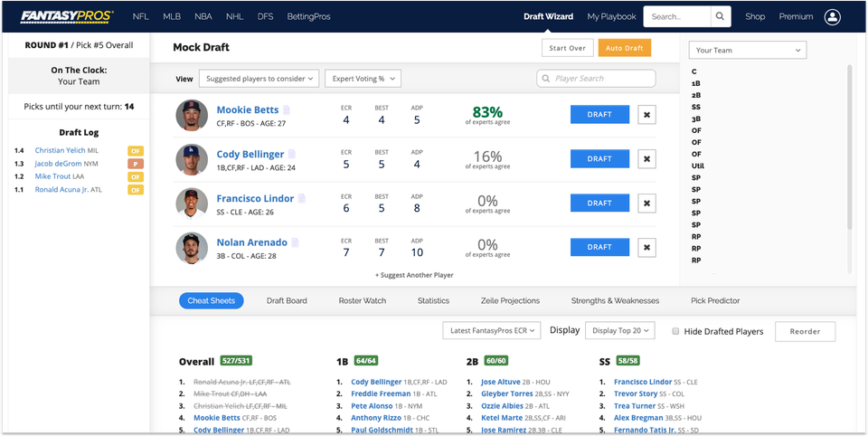Click the 2B 60/60 count badge

[x=496, y=361]
